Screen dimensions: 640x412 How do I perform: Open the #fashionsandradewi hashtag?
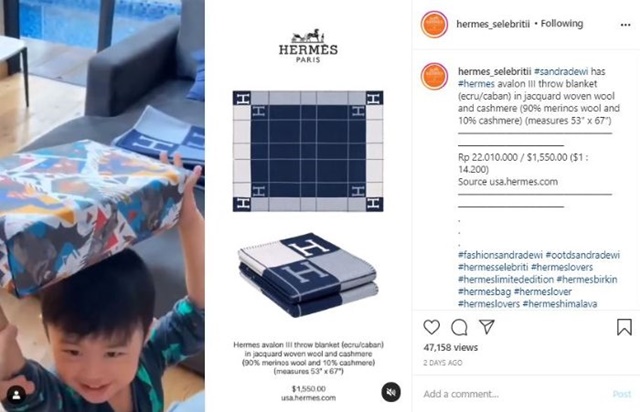point(500,255)
